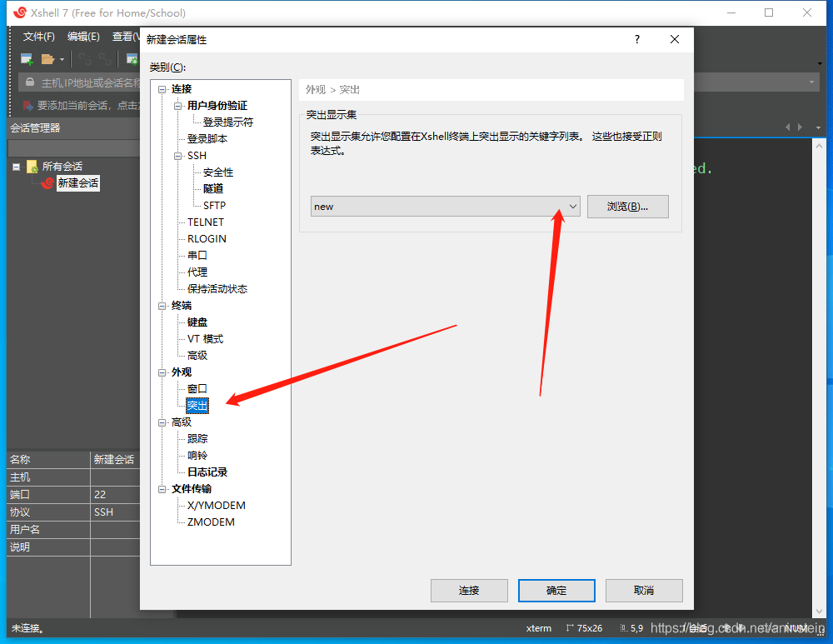The width and height of the screenshot is (833, 644).
Task: Click the terminal vertical scrollbar up arrow
Action: 819,146
